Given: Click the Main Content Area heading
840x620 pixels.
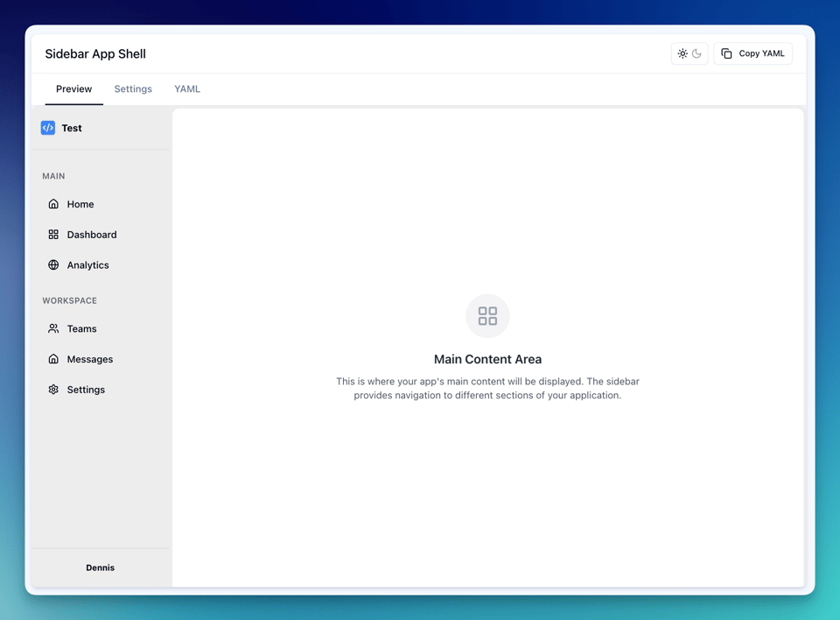Looking at the screenshot, I should 487,359.
